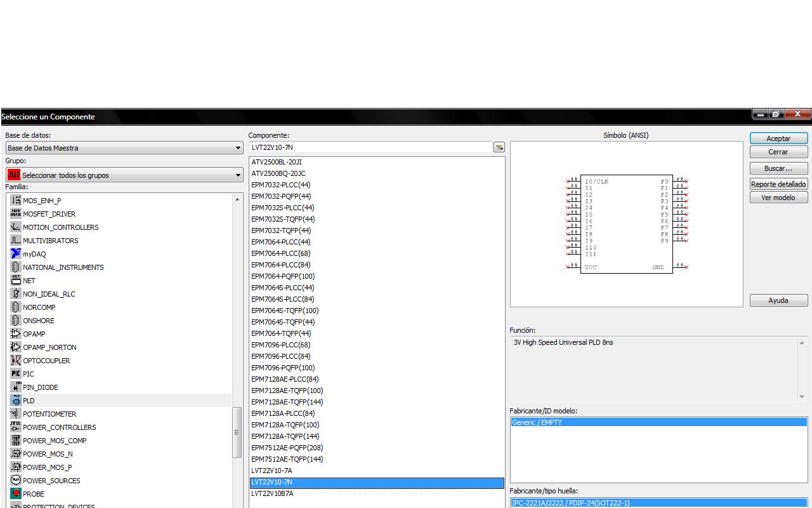Expand the Grupo dropdown list
Image resolution: width=812 pixels, height=508 pixels.
(x=124, y=175)
